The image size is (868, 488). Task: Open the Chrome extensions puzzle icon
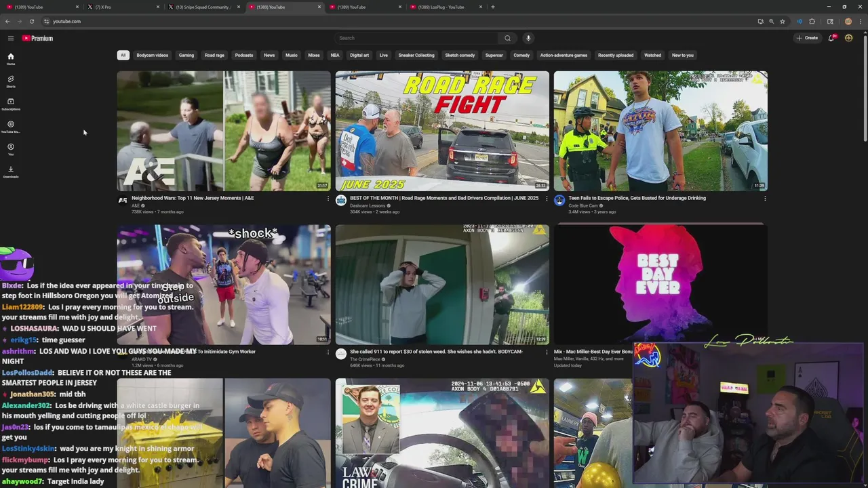click(x=812, y=21)
